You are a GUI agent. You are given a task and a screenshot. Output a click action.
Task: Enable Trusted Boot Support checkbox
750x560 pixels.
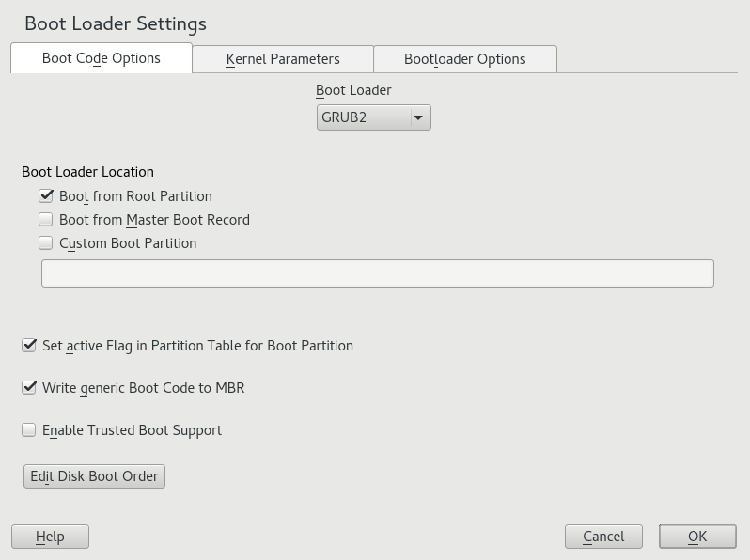click(x=29, y=430)
